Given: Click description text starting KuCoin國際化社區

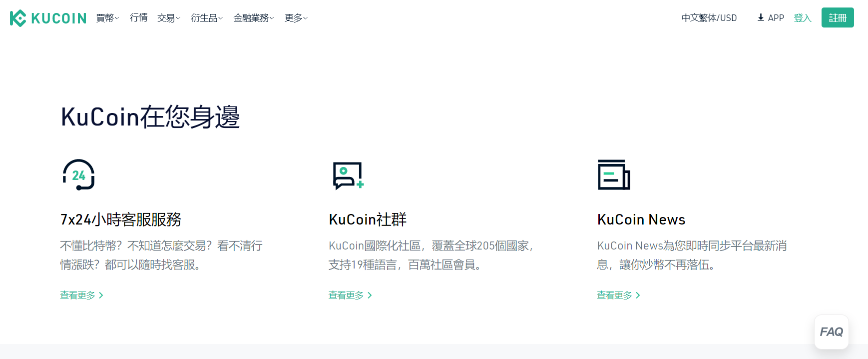Looking at the screenshot, I should (431, 255).
